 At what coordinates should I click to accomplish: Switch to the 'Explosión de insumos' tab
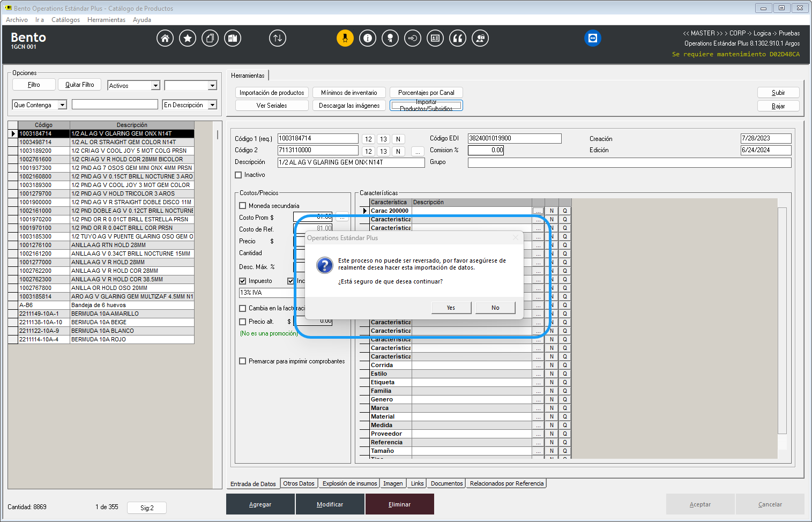point(349,483)
